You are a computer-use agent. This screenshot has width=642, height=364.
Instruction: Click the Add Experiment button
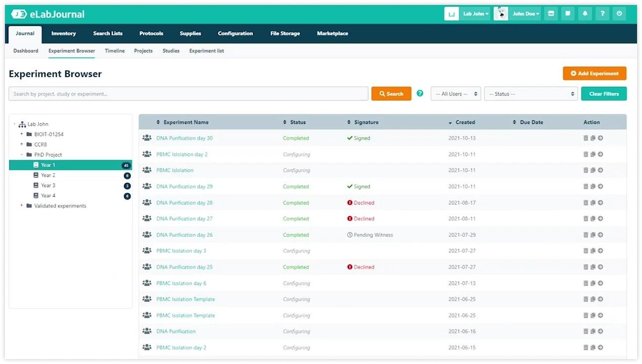pos(595,73)
